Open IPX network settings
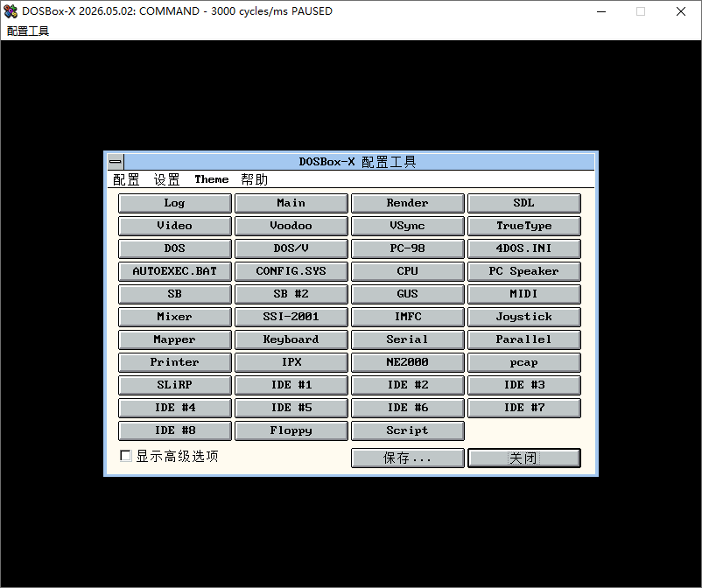 pyautogui.click(x=291, y=362)
